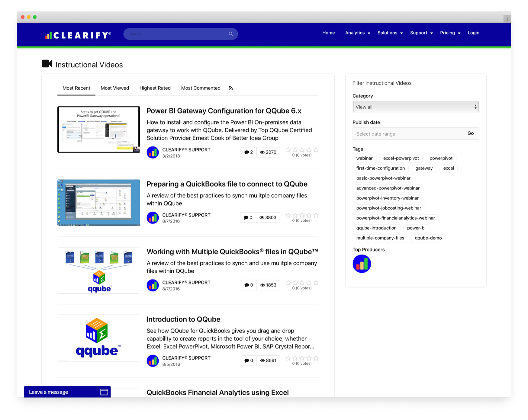
Task: Rate Power BI Gateway video five stars
Action: coord(316,150)
